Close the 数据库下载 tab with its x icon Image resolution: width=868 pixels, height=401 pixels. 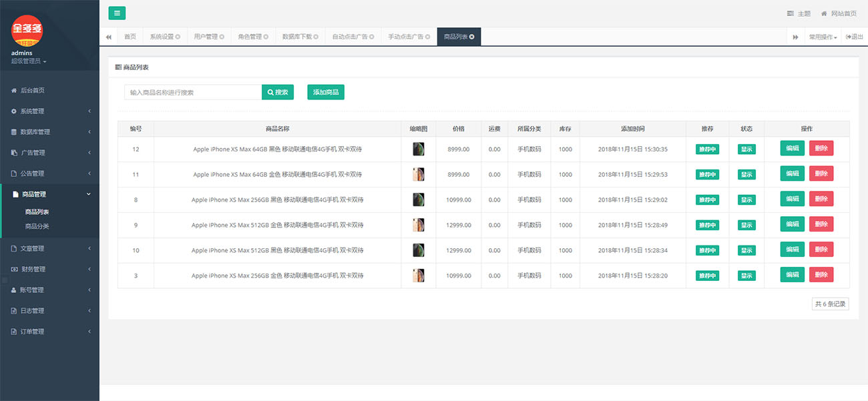click(x=316, y=37)
